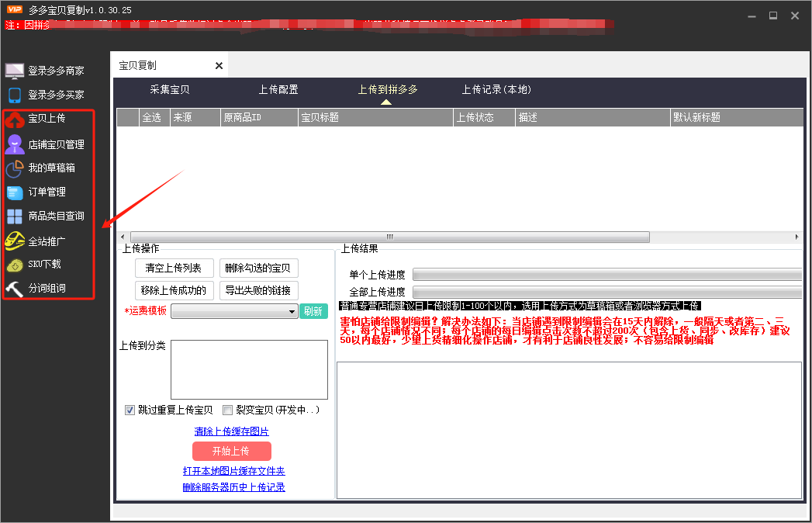This screenshot has height=523, width=812.
Task: Select the 订单管理 sidebar label
Action: pos(47,192)
